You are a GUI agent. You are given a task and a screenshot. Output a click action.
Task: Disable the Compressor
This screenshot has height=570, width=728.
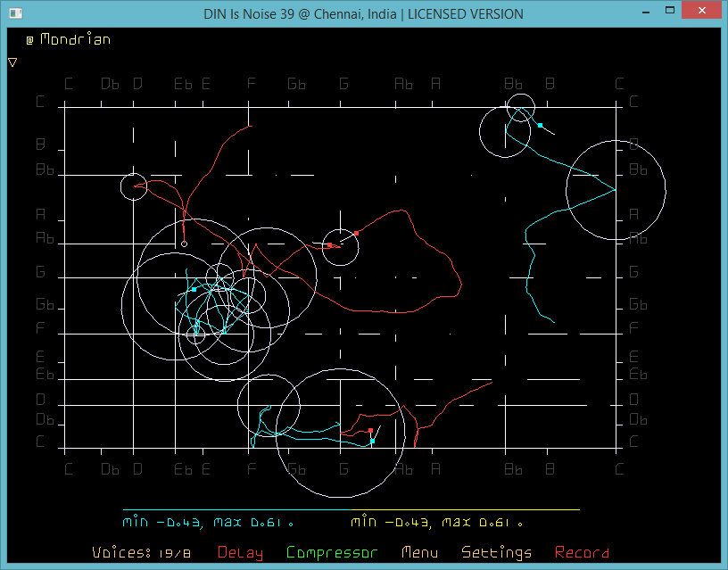[x=332, y=553]
